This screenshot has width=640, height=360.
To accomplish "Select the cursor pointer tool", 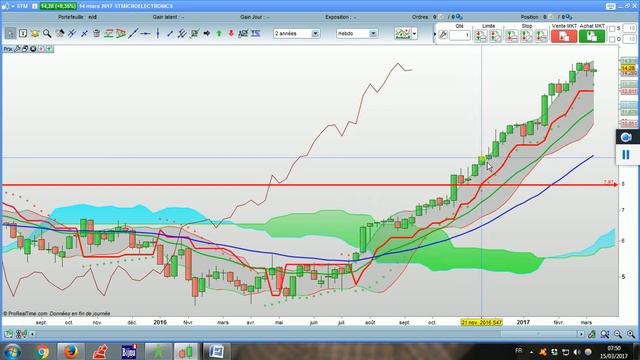I will coord(10,33).
